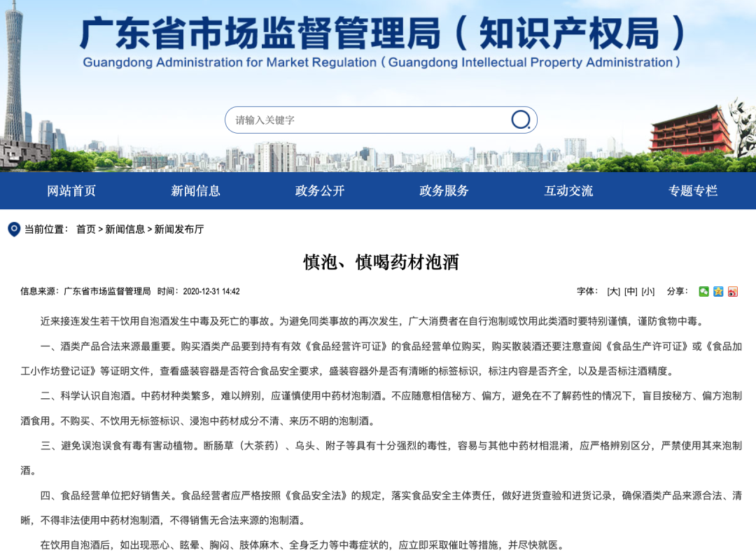The height and width of the screenshot is (555, 756).
Task: Click the 分享 label
Action: [x=677, y=291]
